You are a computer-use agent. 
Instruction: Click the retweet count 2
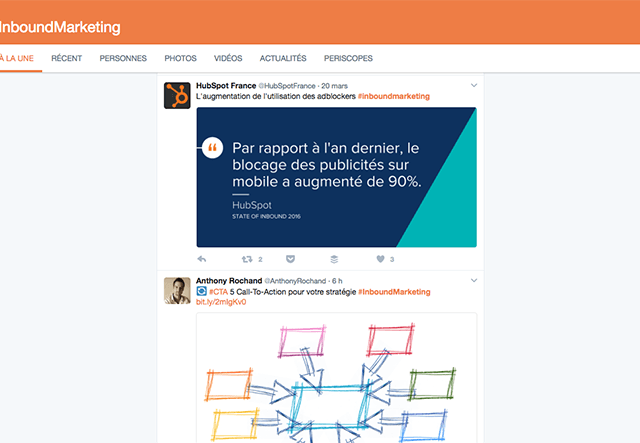[x=260, y=259]
